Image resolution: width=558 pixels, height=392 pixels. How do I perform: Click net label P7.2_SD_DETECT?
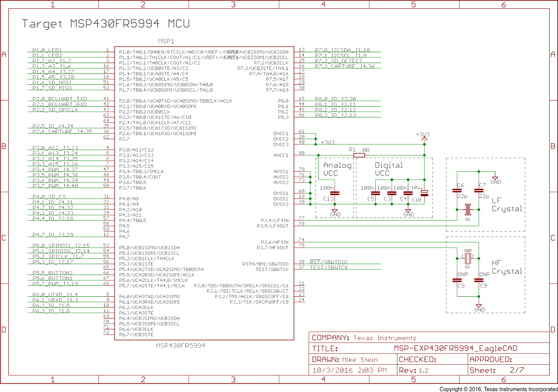pyautogui.click(x=339, y=61)
